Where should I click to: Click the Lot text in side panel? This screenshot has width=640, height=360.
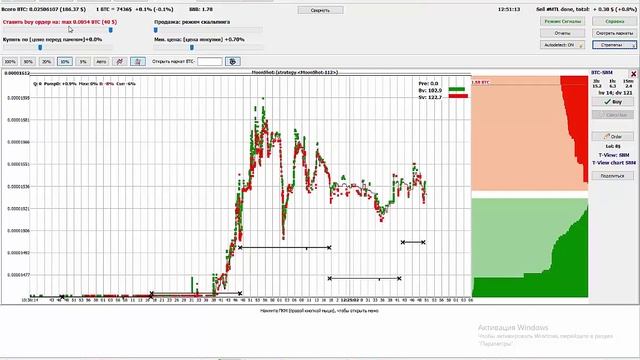tap(613, 146)
